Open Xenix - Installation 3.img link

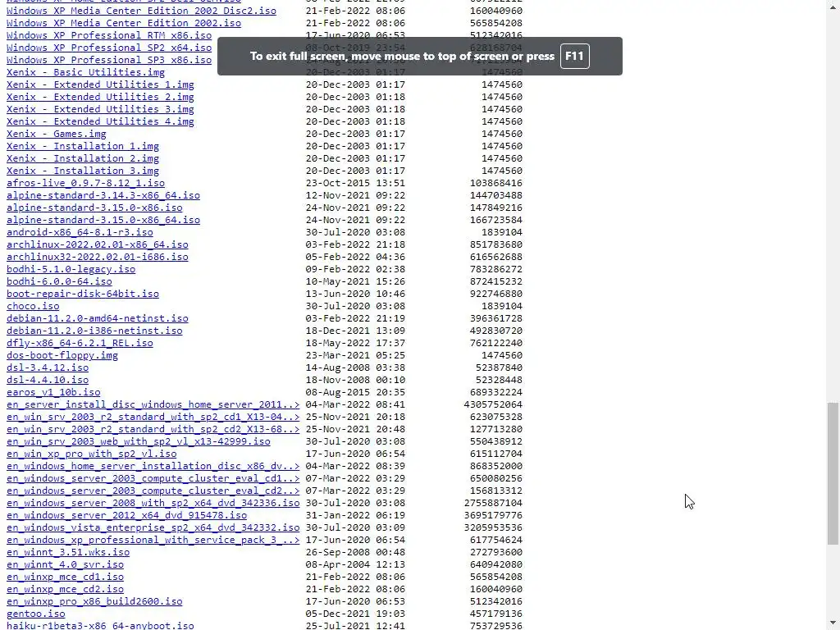[83, 171]
